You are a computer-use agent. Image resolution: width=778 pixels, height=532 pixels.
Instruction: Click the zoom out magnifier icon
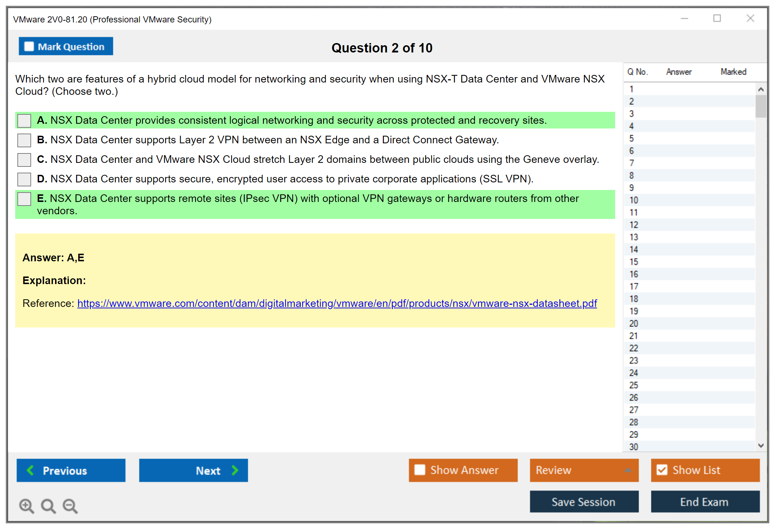70,506
